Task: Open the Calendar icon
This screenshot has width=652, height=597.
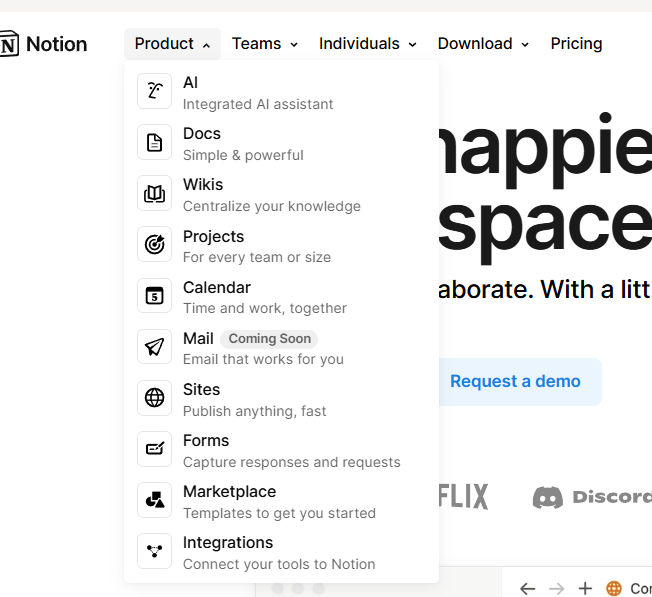Action: click(154, 296)
